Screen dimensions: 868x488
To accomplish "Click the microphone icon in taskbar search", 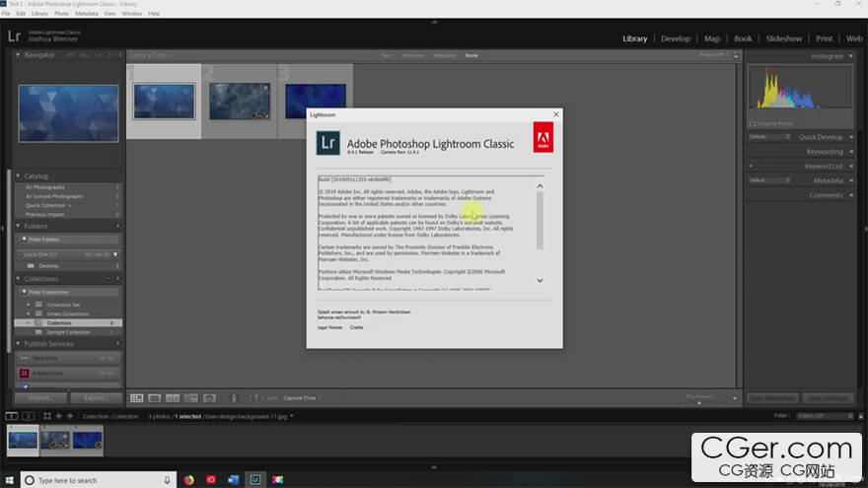I will pos(167,480).
